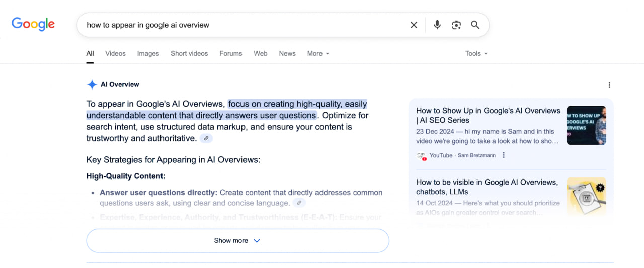Open three-dot menu beside Sam Bretzmann source
Image resolution: width=644 pixels, height=268 pixels.
pyautogui.click(x=504, y=155)
